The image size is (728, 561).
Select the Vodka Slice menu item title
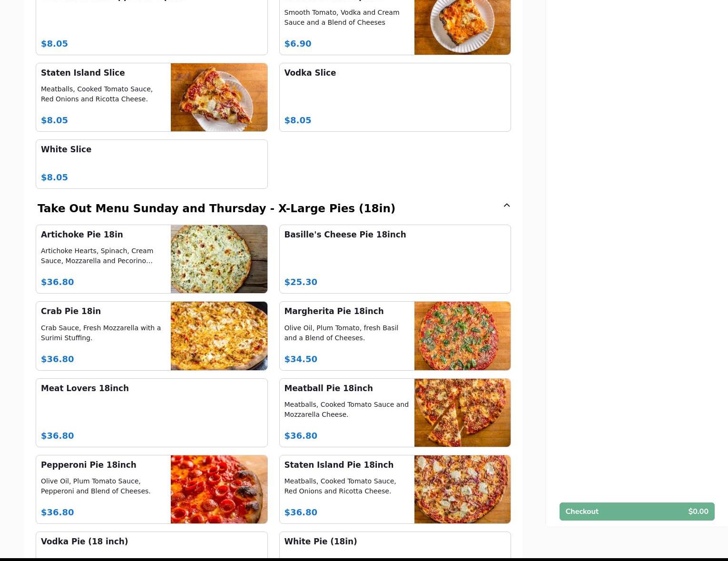click(310, 73)
